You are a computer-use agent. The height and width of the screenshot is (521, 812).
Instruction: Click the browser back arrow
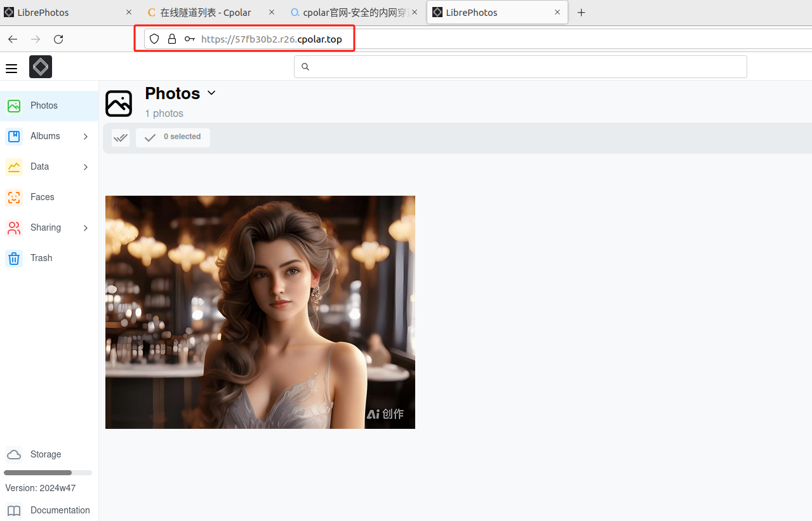point(13,39)
